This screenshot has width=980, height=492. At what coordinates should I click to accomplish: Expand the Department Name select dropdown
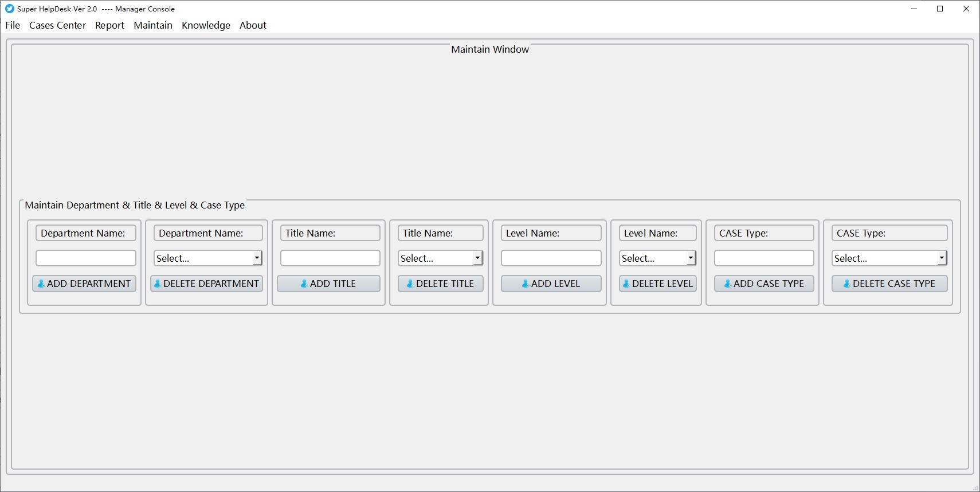(207, 258)
